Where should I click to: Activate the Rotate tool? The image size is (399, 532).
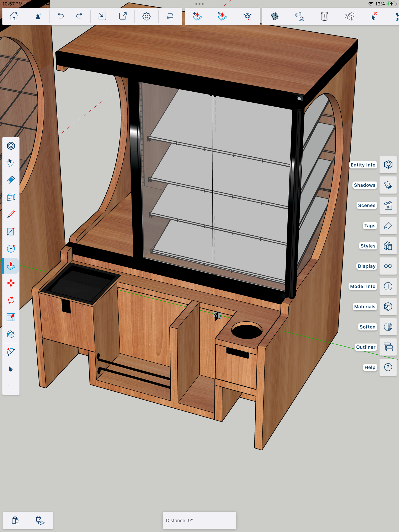[x=11, y=300]
